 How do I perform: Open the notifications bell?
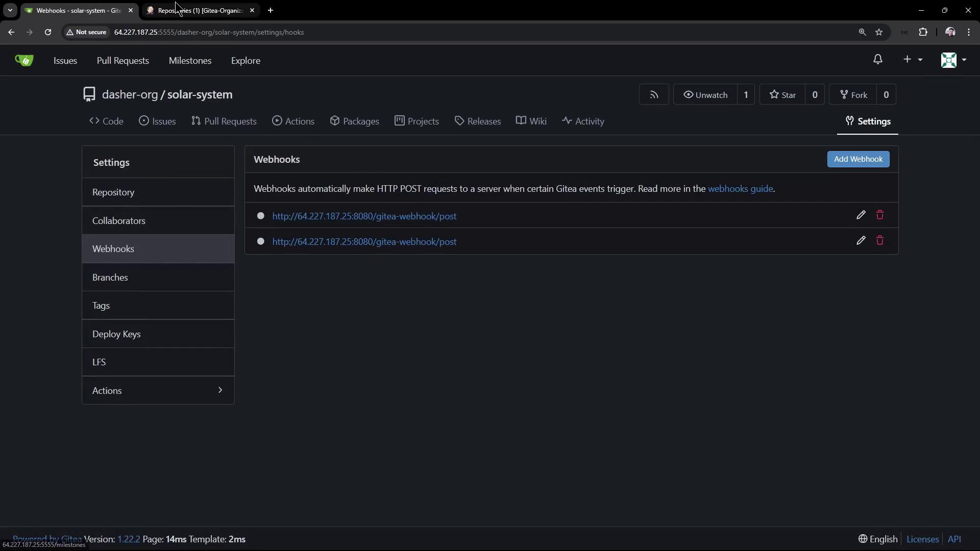coord(877,60)
